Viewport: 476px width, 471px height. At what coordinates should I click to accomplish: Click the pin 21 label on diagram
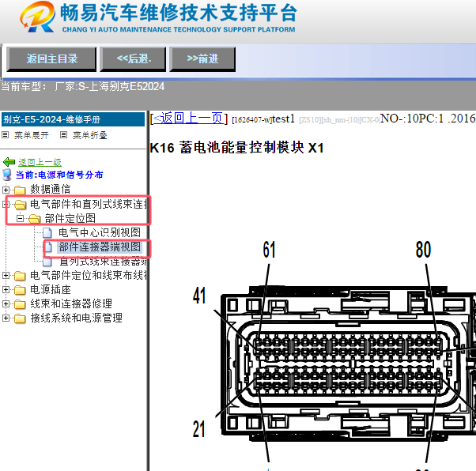(x=198, y=429)
